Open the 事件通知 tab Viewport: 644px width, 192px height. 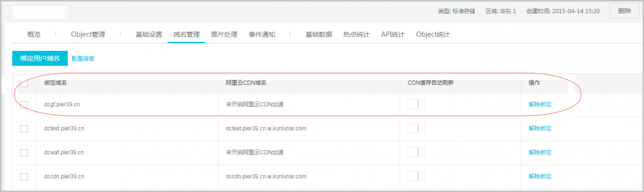coord(262,35)
